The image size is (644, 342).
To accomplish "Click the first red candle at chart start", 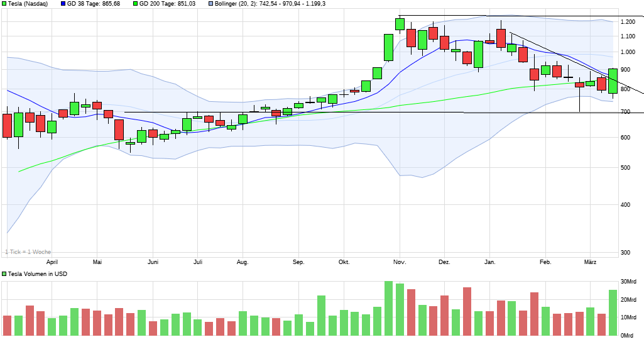I will 7,126.
